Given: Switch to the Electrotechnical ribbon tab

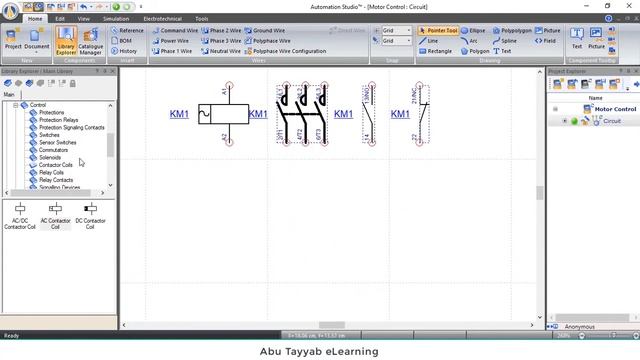Looking at the screenshot, I should tap(162, 19).
